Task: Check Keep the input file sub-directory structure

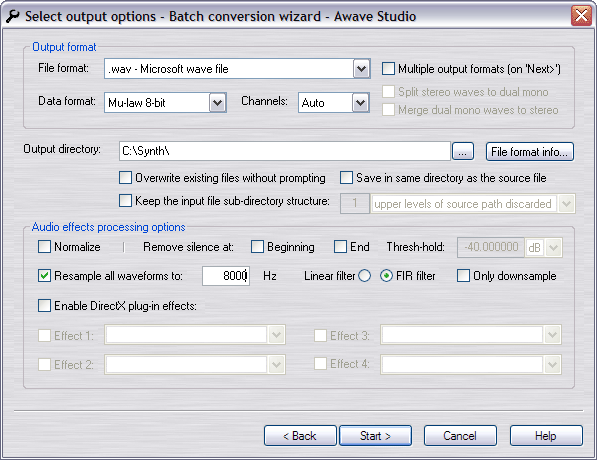Action: (125, 201)
